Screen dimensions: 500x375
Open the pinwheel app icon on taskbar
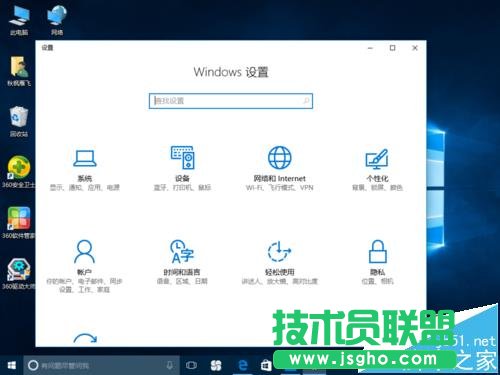(216, 365)
